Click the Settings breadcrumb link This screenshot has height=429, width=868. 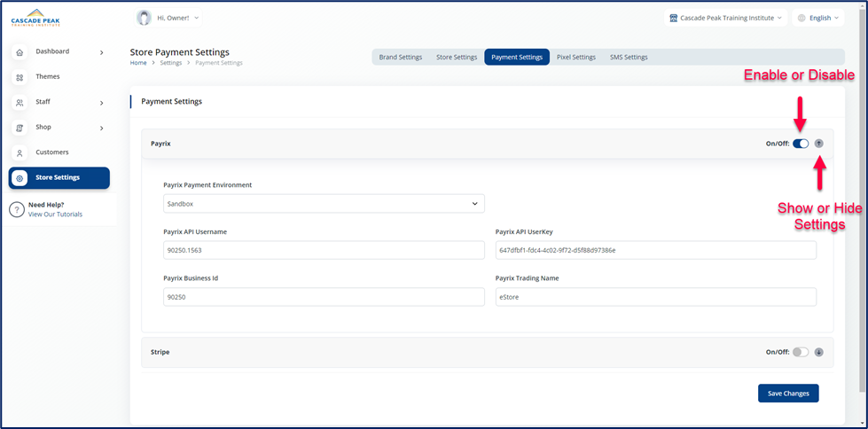pos(170,63)
